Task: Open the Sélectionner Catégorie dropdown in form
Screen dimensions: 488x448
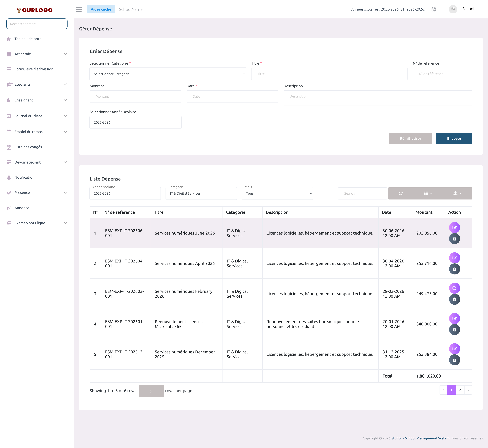Action: [168, 74]
